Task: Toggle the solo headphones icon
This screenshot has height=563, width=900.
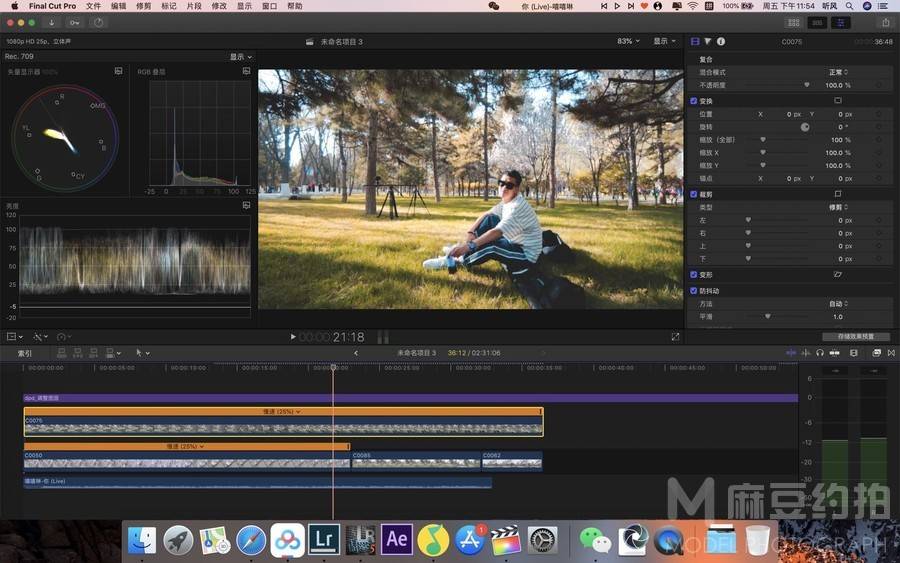Action: (820, 353)
